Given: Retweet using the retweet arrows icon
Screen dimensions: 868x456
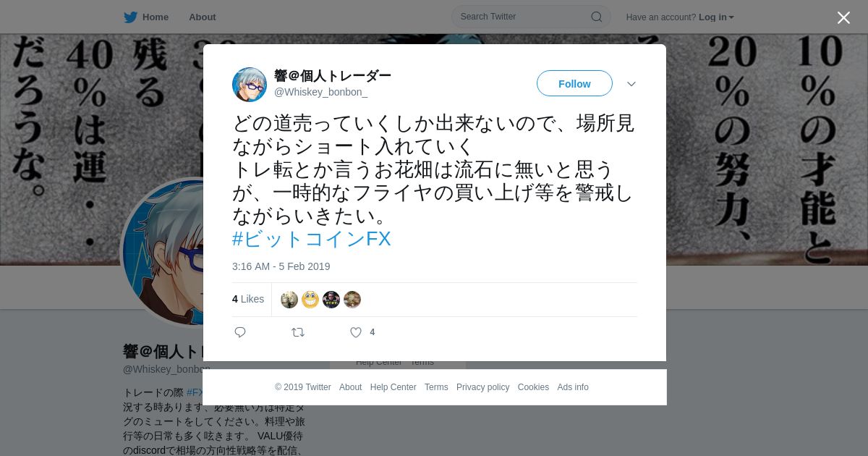Looking at the screenshot, I should click(x=298, y=332).
